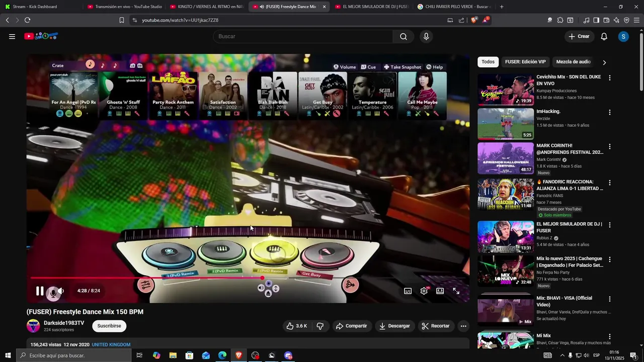This screenshot has width=644, height=362.
Task: Subscribe to Darkside1983TV
Action: (109, 326)
